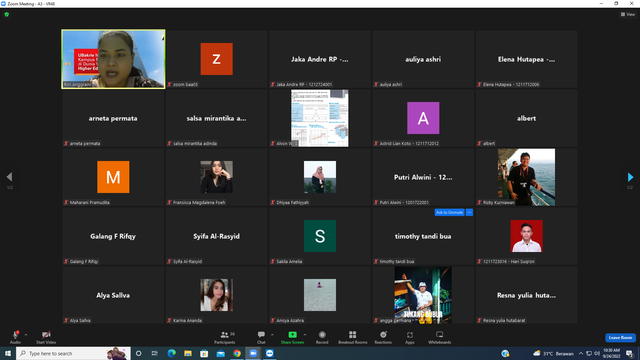The width and height of the screenshot is (640, 360).
Task: Open the Mail app from the taskbar
Action: click(x=220, y=353)
